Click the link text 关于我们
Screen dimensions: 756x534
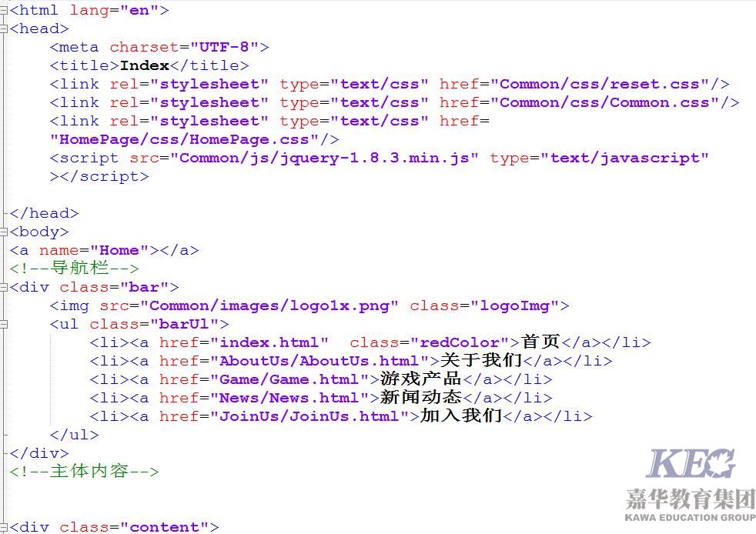point(481,361)
